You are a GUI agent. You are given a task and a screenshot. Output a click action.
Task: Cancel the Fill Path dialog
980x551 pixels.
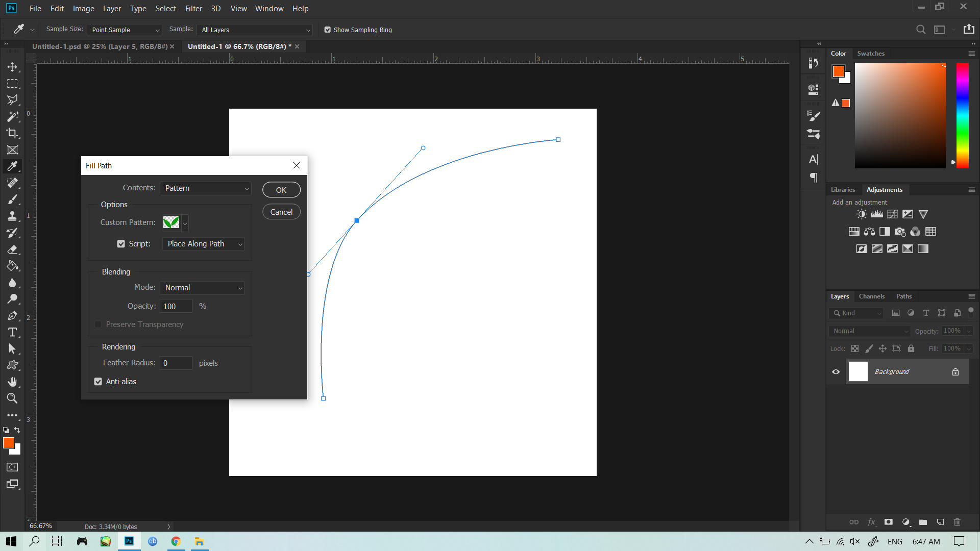pos(281,211)
